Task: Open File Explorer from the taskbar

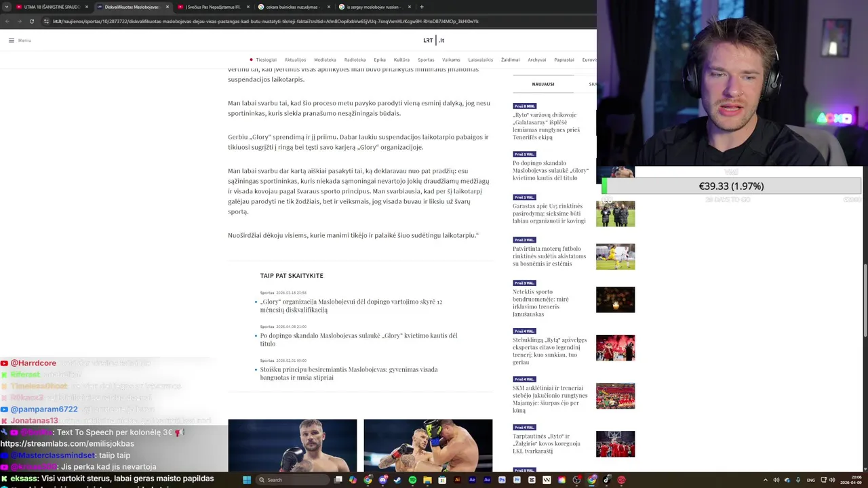Action: coord(428,480)
